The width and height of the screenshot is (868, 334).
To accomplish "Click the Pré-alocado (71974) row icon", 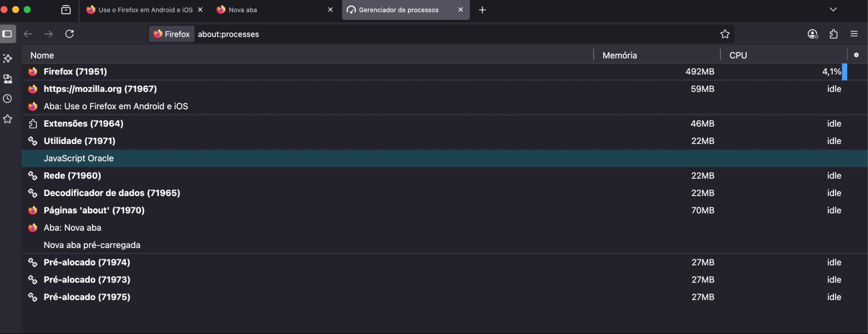I will (33, 262).
